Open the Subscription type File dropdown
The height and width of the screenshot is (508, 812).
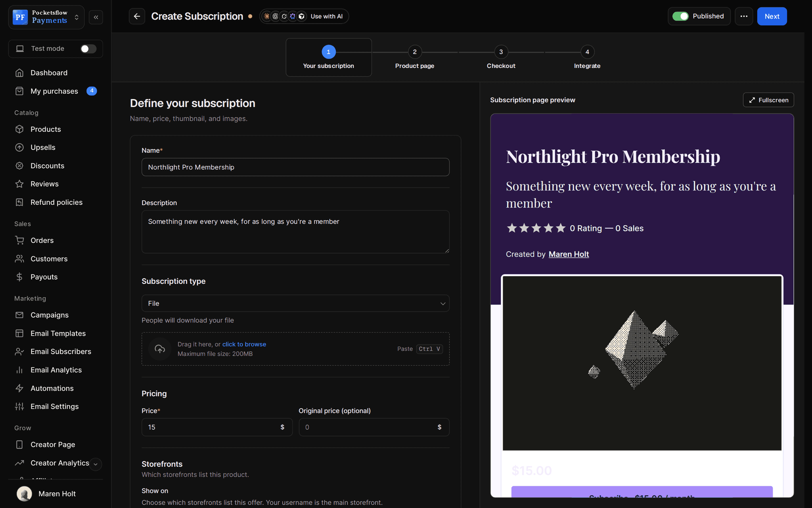(295, 303)
